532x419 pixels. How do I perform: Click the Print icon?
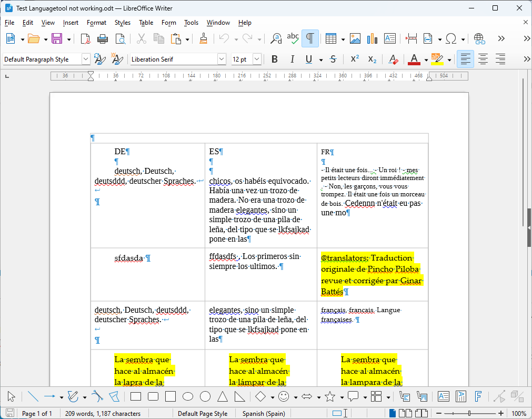pyautogui.click(x=103, y=38)
